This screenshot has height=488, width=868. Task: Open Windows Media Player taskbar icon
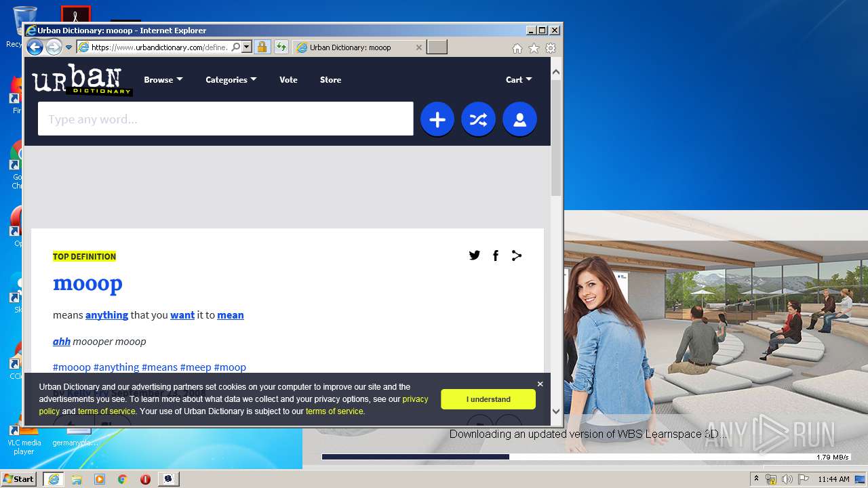[100, 479]
